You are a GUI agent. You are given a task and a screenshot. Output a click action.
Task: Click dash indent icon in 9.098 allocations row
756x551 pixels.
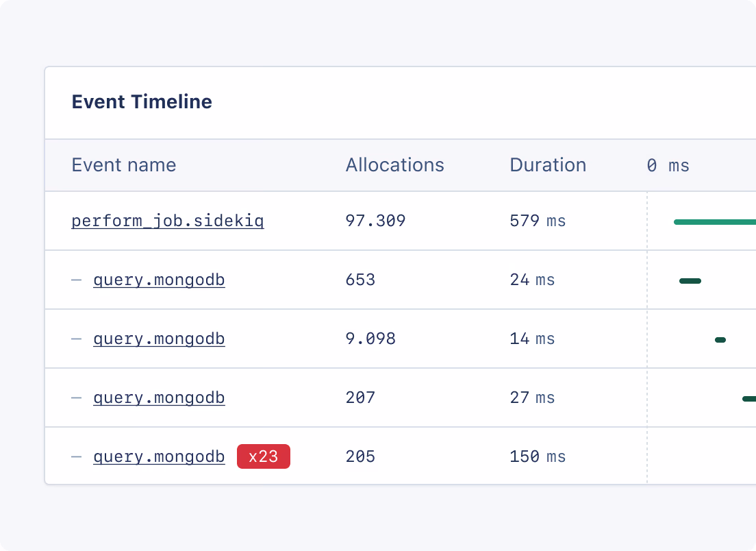pyautogui.click(x=77, y=339)
